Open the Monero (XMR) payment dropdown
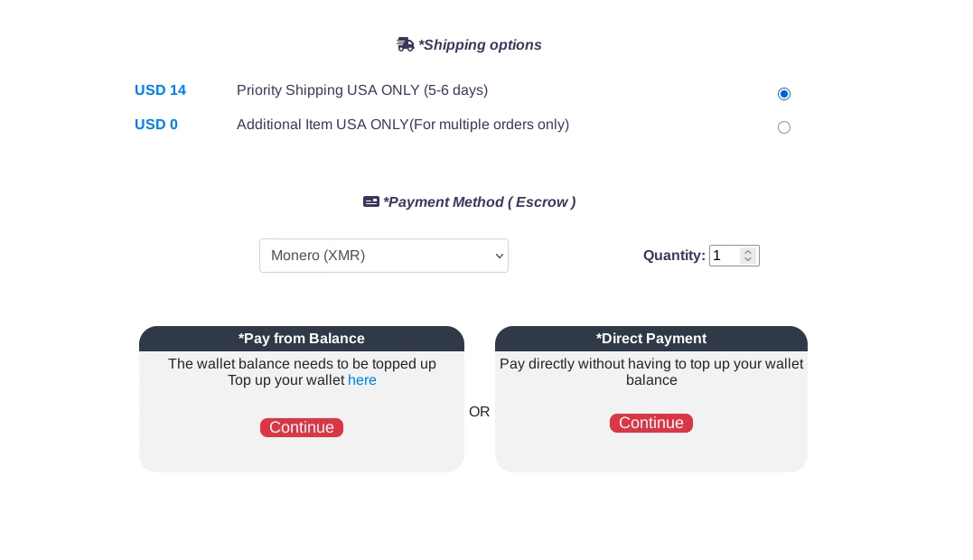 [x=384, y=256]
